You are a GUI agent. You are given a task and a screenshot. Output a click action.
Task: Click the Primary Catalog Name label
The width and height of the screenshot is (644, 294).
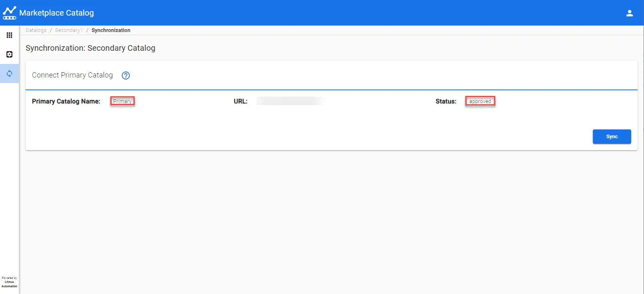coord(66,101)
